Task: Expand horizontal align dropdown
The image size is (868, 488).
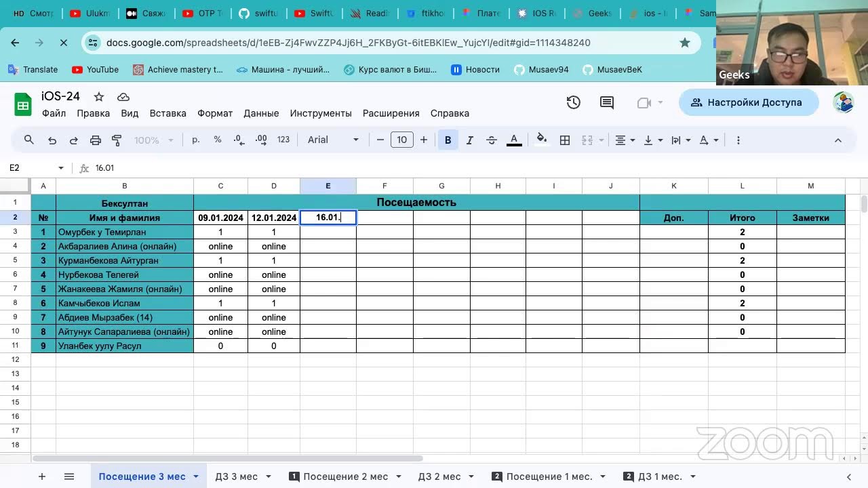Action: [625, 140]
